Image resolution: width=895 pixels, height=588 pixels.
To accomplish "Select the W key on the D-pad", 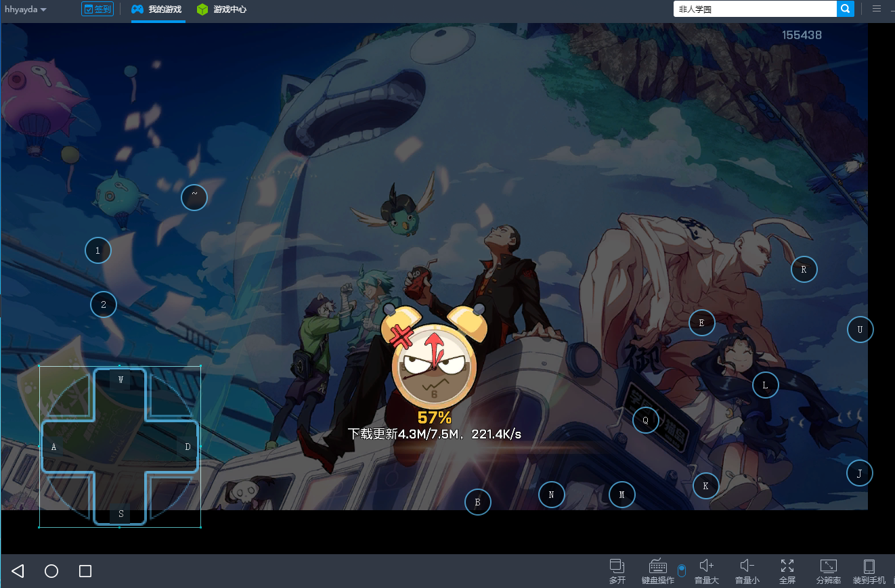I will pyautogui.click(x=121, y=380).
